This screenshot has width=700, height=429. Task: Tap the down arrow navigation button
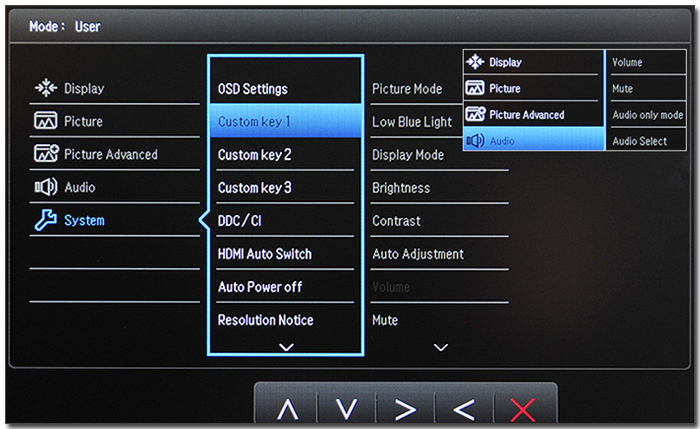[x=346, y=409]
